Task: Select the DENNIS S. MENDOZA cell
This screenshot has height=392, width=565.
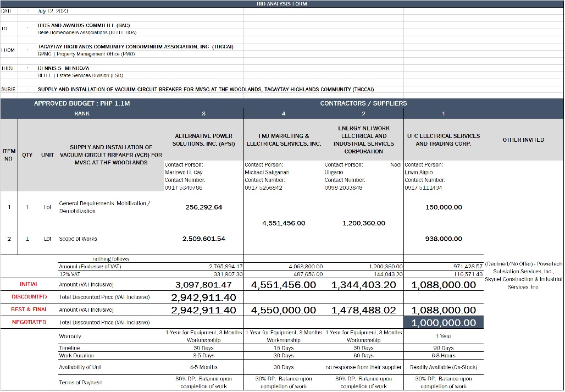Action: pyautogui.click(x=63, y=68)
